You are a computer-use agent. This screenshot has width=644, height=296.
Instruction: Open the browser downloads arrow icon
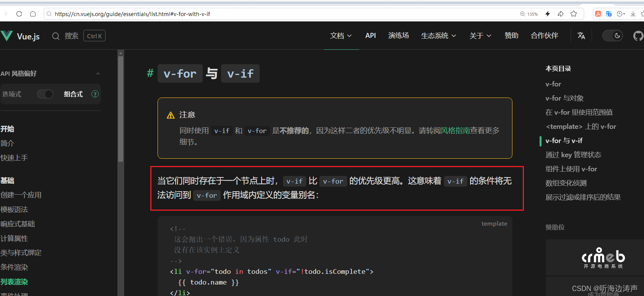tap(633, 14)
